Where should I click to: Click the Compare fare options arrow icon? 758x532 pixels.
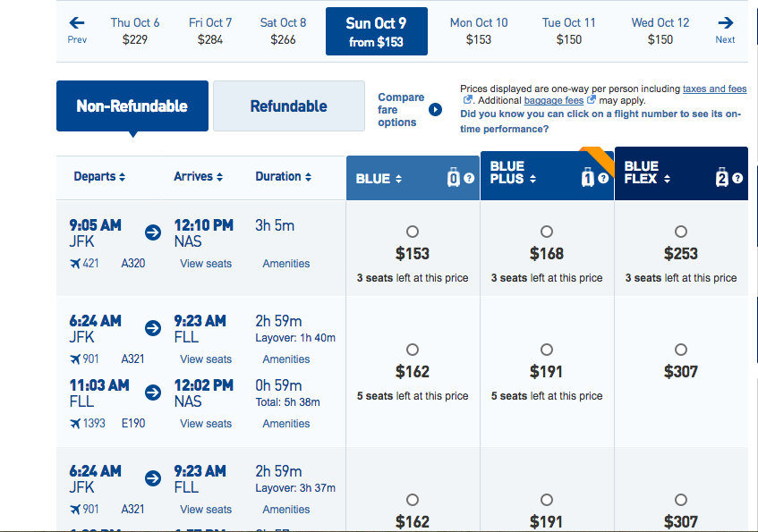435,110
